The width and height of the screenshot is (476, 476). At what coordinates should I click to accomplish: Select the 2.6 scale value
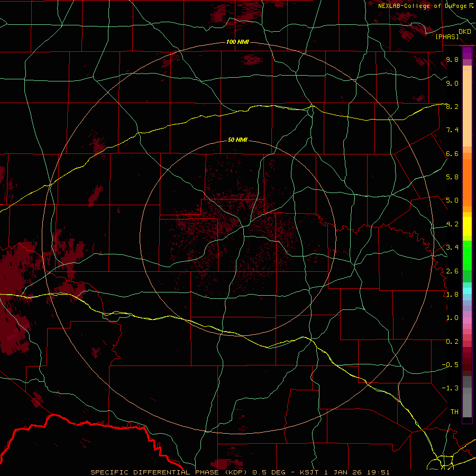click(452, 271)
